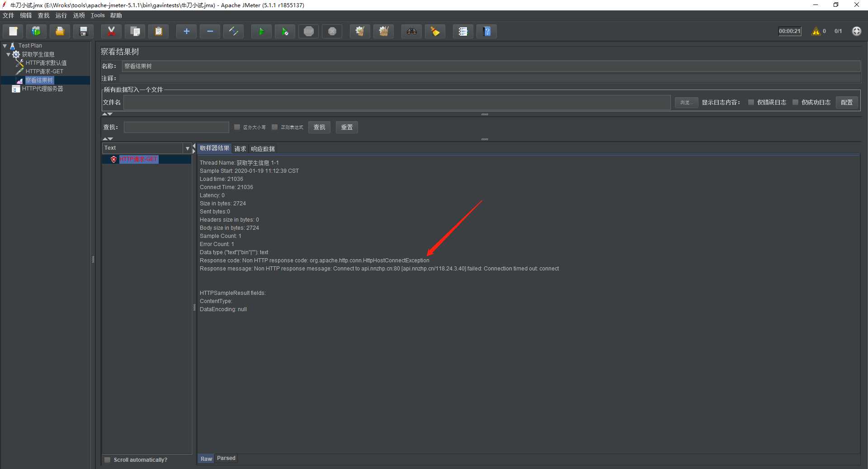The image size is (868, 469).
Task: Collapse the search panel divider arrows
Action: (108, 139)
